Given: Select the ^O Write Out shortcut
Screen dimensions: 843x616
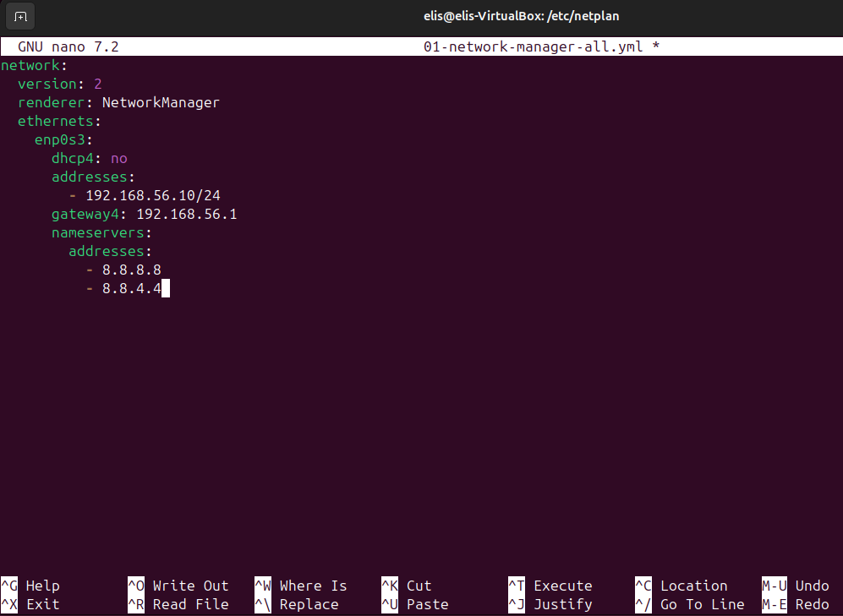Looking at the screenshot, I should click(178, 586).
